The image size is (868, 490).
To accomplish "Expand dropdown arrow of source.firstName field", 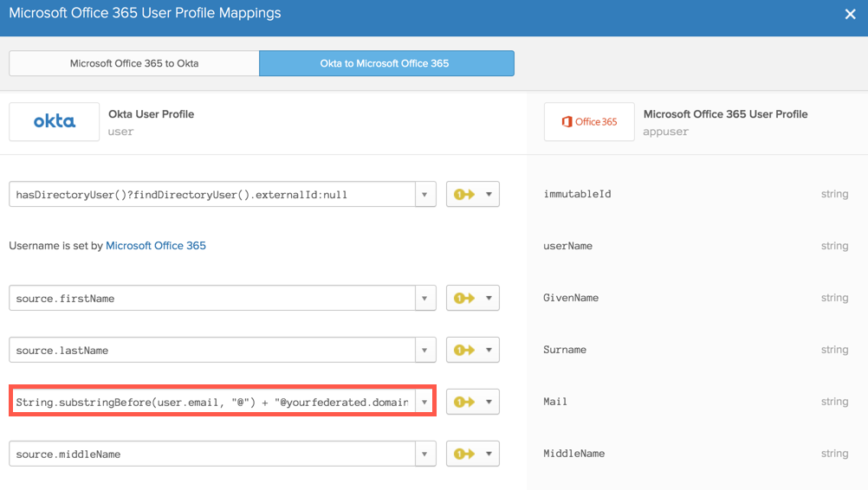I will coord(424,299).
